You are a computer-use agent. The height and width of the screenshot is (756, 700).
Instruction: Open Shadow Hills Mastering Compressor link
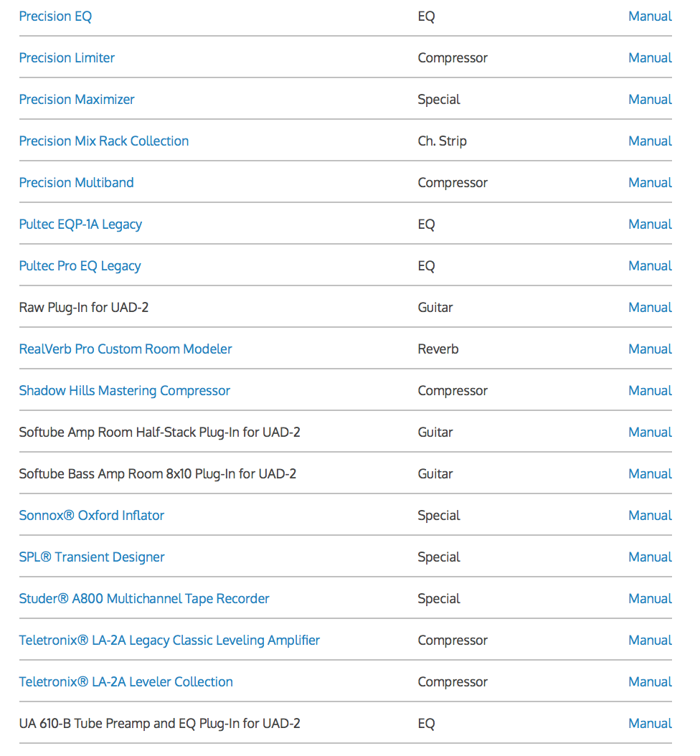(x=125, y=391)
